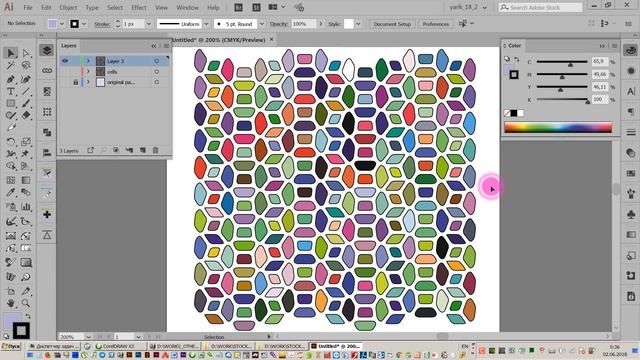Select the Untitled* @ 200% document tab
Screen dimensions: 640x360
click(219, 40)
